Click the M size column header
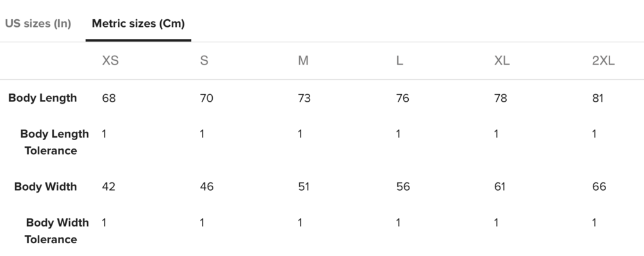Viewport: 644px width, 256px height. (303, 61)
